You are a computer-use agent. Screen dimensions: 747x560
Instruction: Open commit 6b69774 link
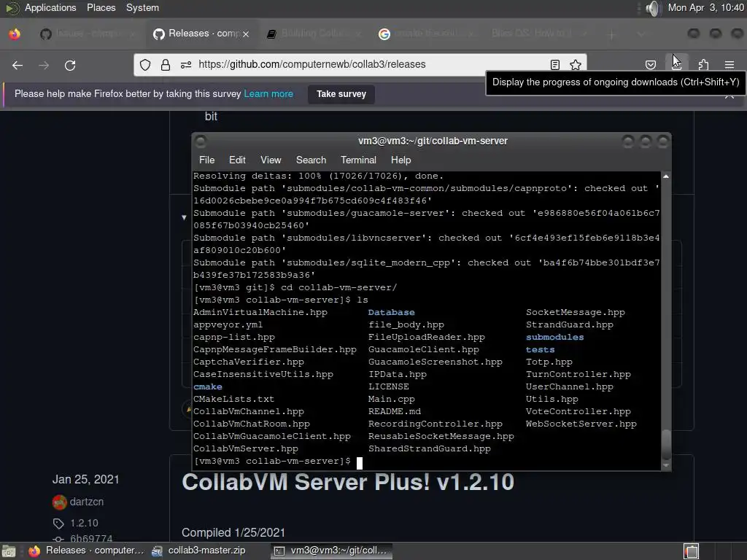point(91,539)
